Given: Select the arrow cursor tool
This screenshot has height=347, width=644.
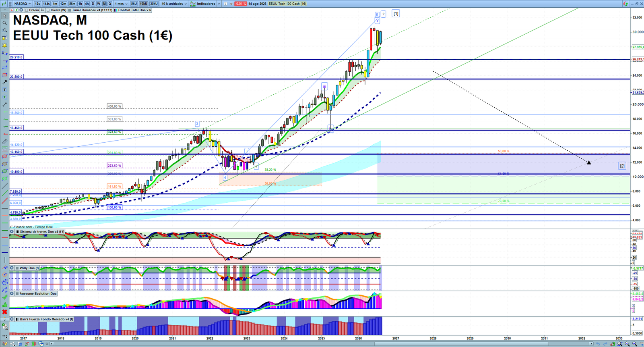Looking at the screenshot, I should pyautogui.click(x=4, y=15).
